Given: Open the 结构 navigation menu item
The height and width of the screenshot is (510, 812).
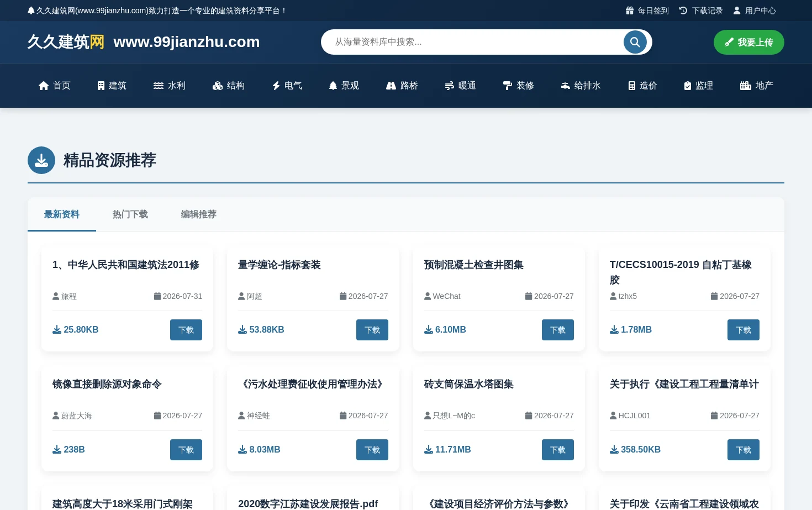Looking at the screenshot, I should point(229,86).
